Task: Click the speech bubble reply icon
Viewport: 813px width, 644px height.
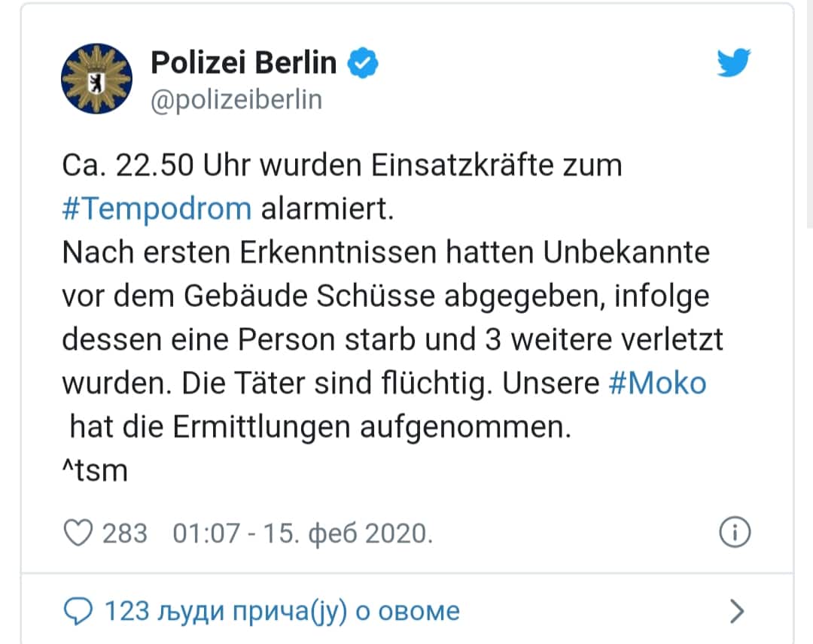Action: coord(78,610)
